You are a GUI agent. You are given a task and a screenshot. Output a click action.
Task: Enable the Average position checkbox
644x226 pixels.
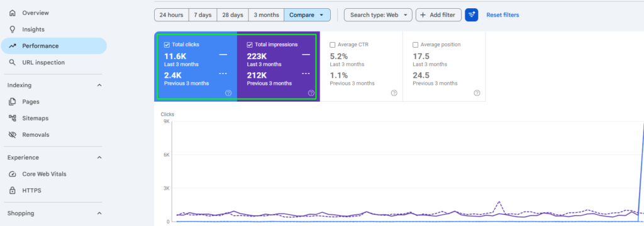coord(416,45)
